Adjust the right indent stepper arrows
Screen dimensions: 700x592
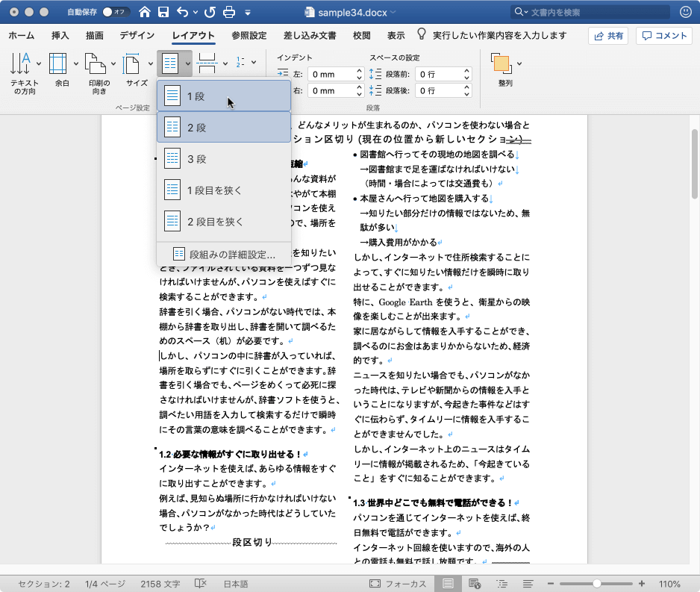click(360, 90)
